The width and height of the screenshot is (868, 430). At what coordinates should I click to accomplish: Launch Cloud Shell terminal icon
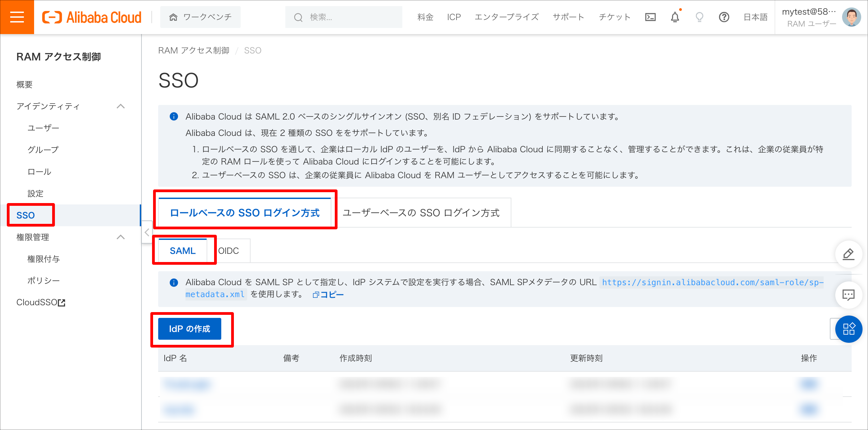coord(650,17)
